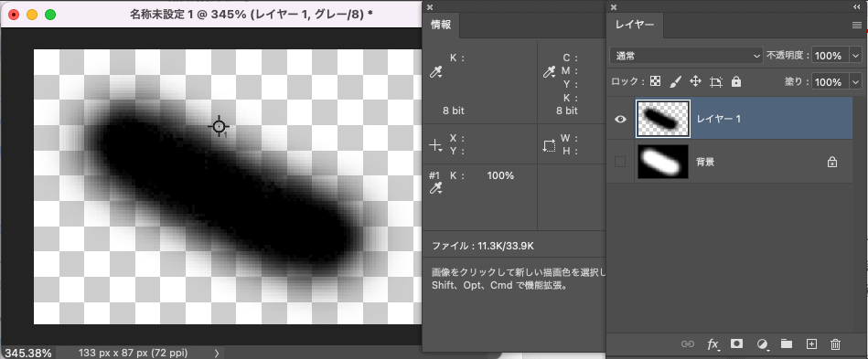Click the WH selection size icon
The image size is (868, 359).
pyautogui.click(x=549, y=145)
